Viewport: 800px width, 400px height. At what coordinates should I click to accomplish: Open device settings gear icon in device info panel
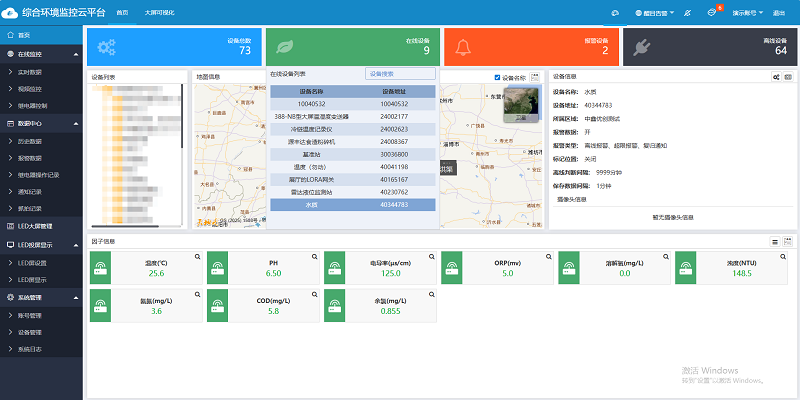[x=776, y=76]
